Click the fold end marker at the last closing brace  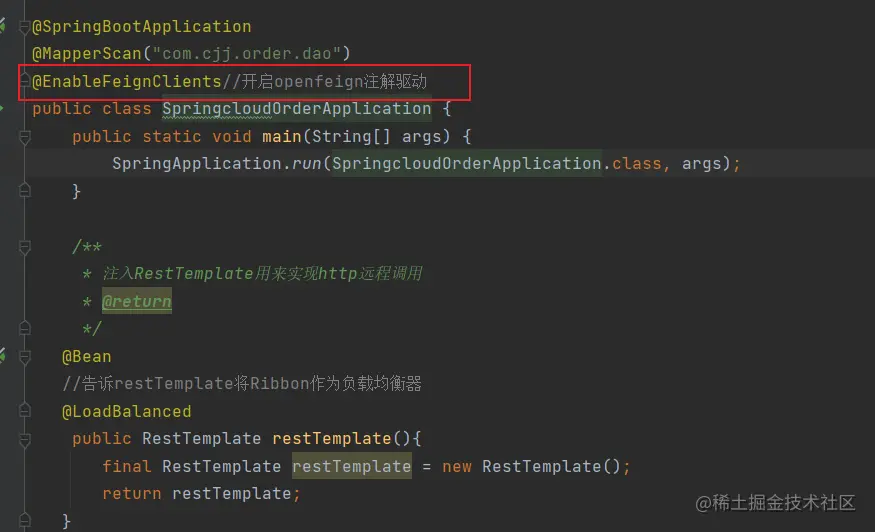pos(25,521)
